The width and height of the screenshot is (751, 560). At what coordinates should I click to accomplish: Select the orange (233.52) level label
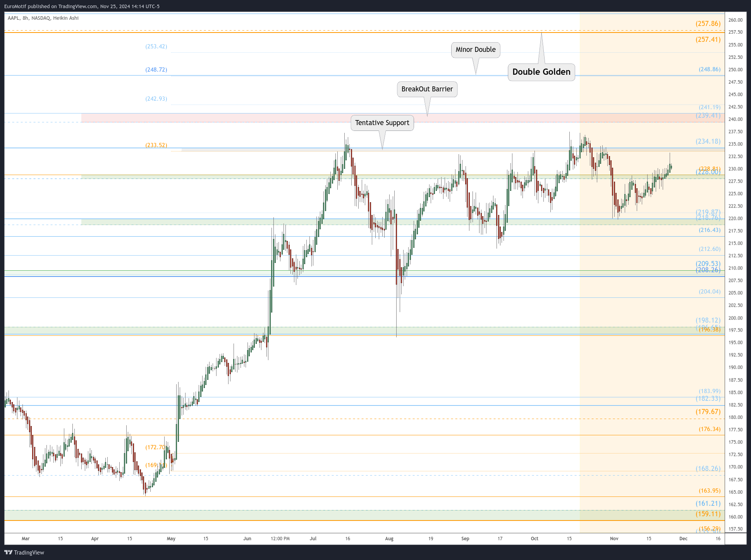click(156, 145)
